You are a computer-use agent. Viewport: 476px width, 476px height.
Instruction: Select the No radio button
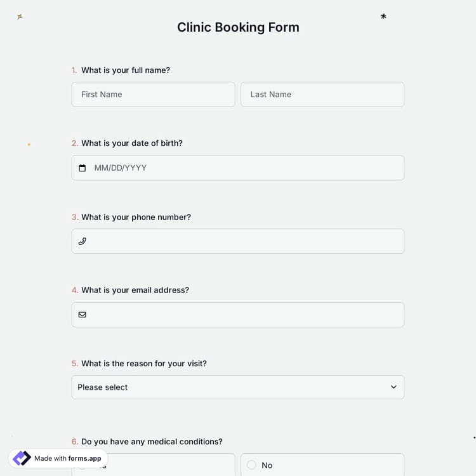pyautogui.click(x=251, y=465)
